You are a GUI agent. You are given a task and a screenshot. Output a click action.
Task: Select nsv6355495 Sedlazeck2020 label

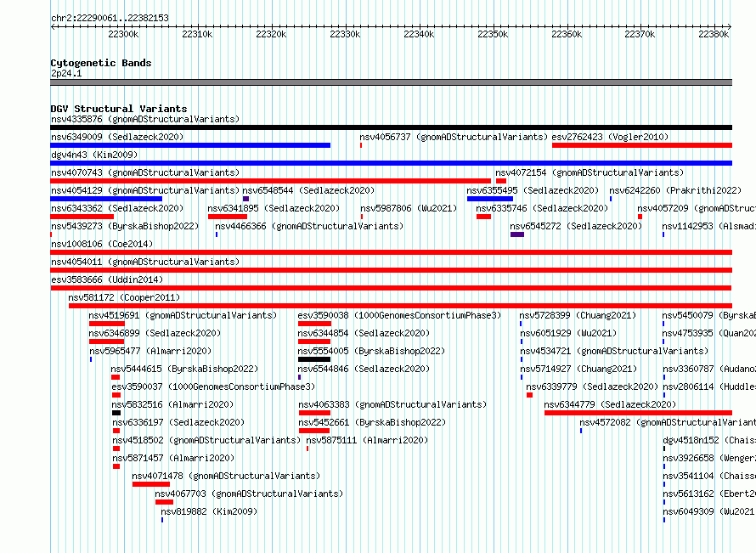533,190
